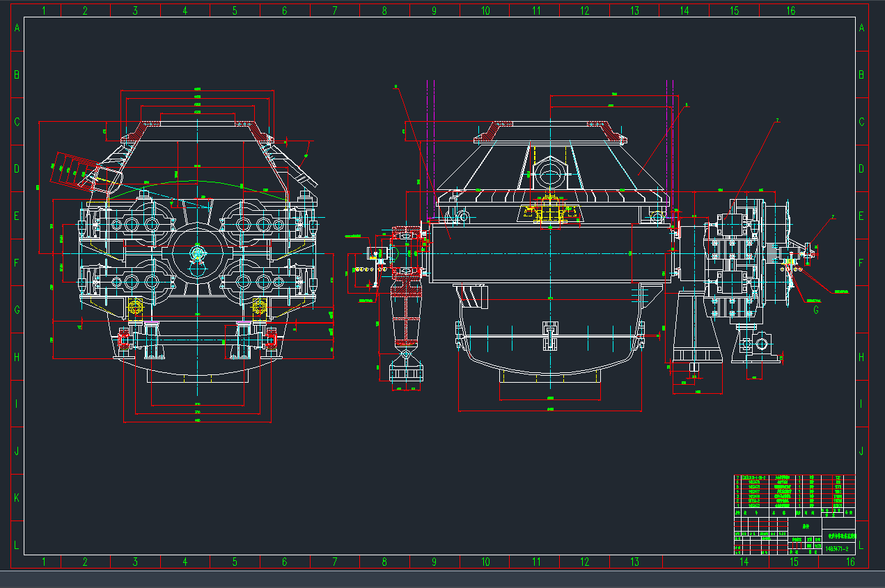Click zone letter J on the right border
Viewport: 885px width, 588px height.
point(861,450)
